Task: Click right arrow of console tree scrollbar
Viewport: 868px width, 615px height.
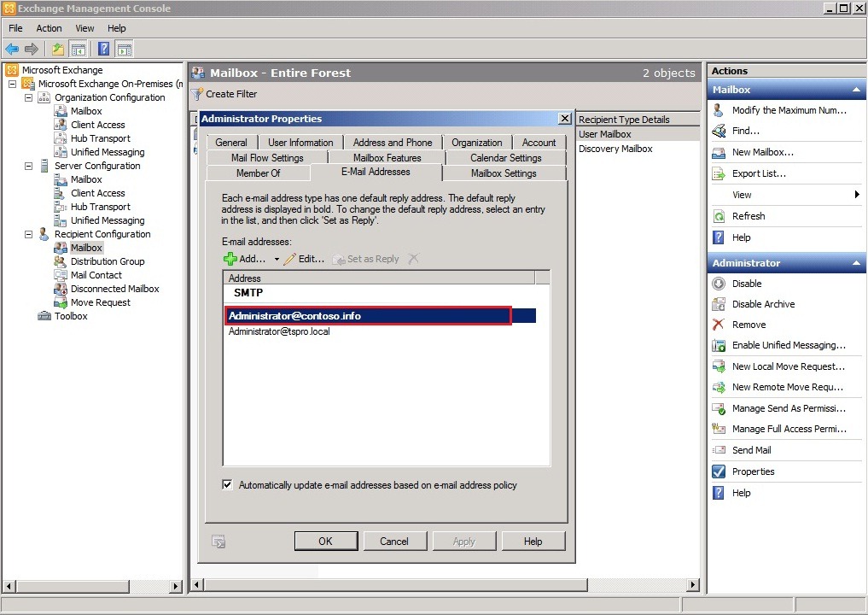Action: pyautogui.click(x=176, y=586)
